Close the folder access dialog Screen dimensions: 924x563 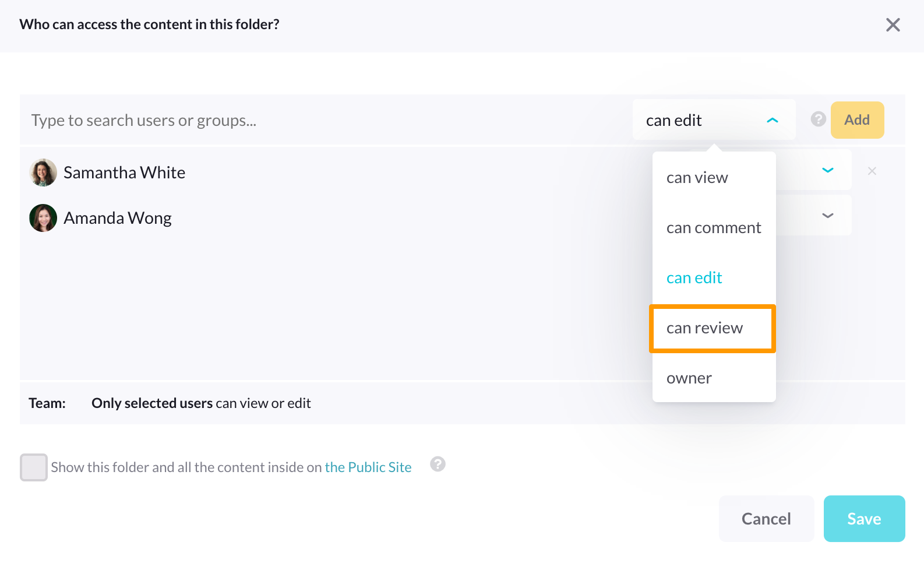[893, 25]
